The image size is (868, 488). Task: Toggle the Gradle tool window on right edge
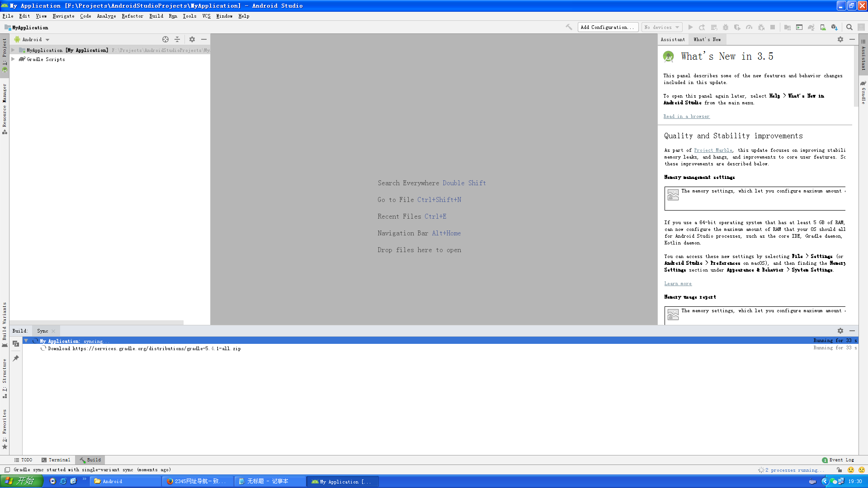[x=863, y=93]
